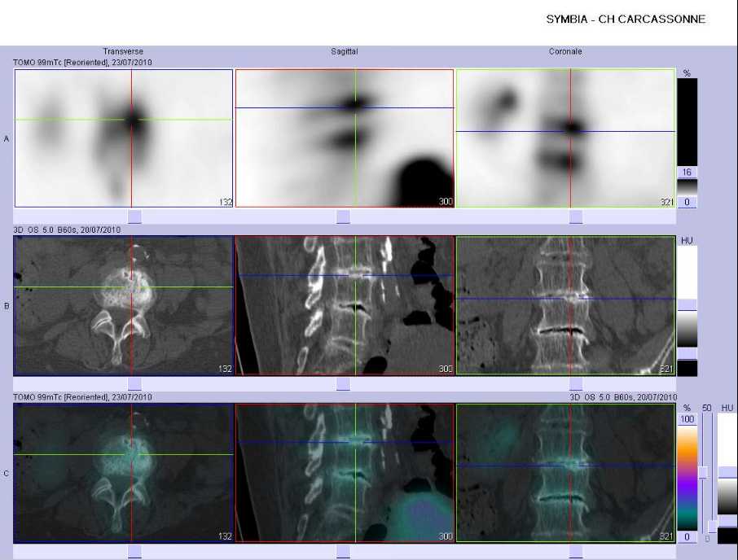
Task: Click slice number 300 in row C sagittal view
Action: (446, 536)
